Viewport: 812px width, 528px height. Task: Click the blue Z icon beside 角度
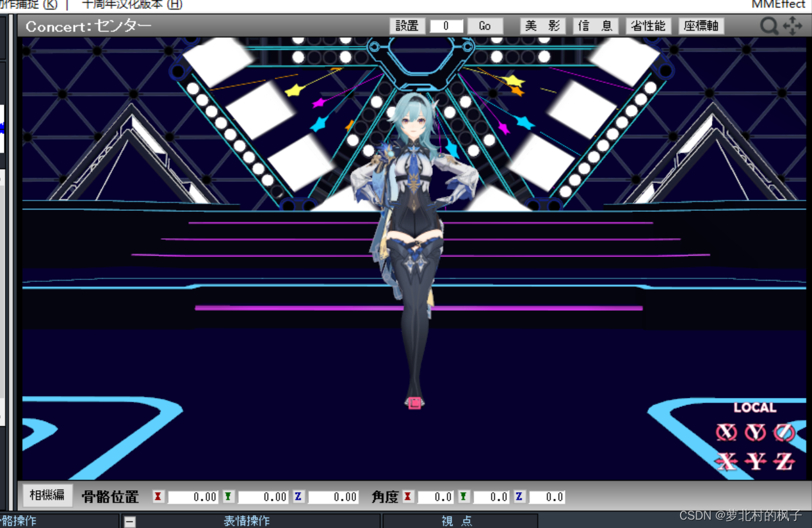(519, 497)
